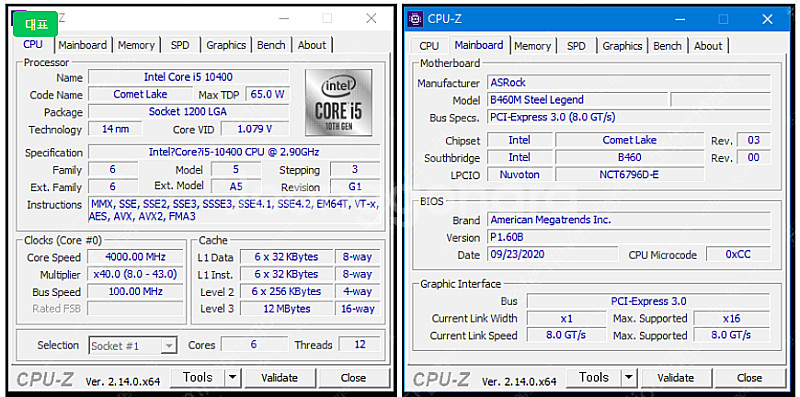The image size is (800, 397).
Task: Click Close button in left CPU window
Action: [x=353, y=378]
